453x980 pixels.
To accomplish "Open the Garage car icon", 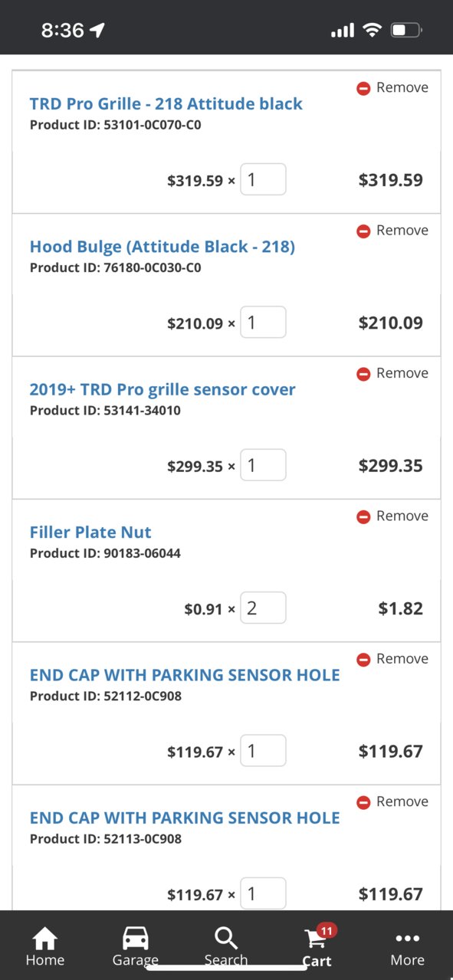I will [136, 939].
